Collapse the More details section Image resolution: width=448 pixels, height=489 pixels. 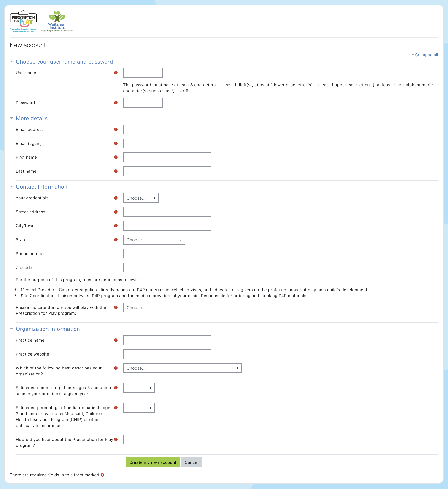point(32,118)
